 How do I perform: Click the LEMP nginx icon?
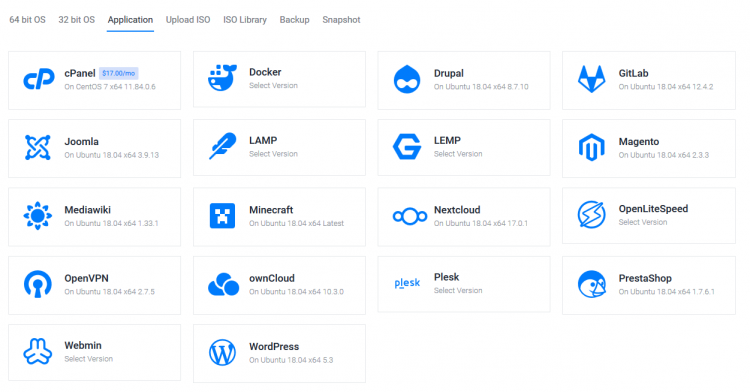pos(407,146)
